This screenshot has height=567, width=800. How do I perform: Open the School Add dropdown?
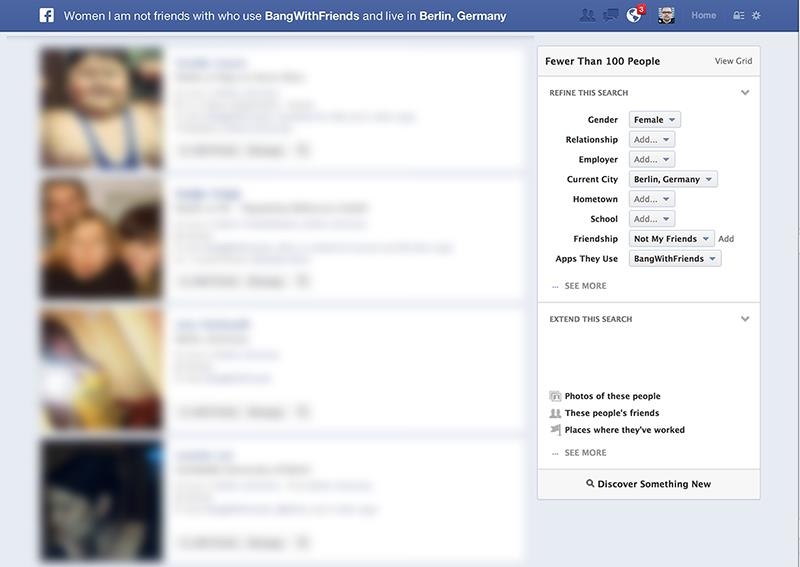click(652, 219)
